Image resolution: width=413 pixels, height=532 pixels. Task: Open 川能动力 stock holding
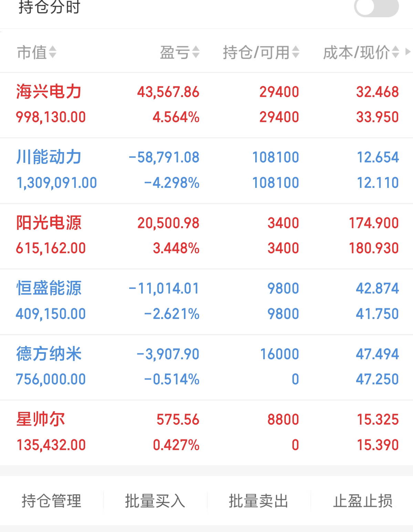49,157
